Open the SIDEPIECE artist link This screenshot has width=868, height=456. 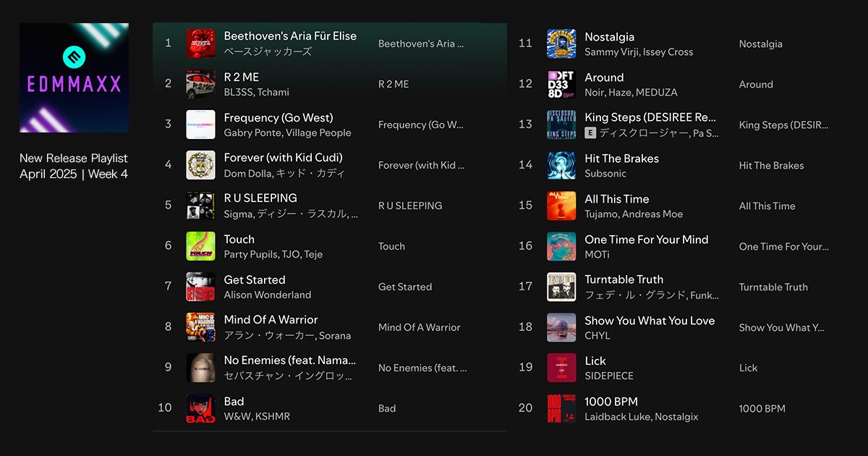pos(609,376)
